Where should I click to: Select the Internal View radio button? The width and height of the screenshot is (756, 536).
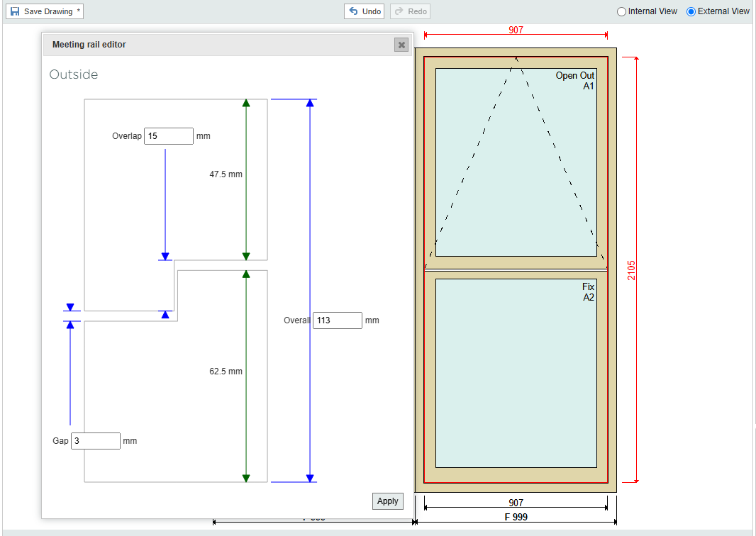point(622,11)
